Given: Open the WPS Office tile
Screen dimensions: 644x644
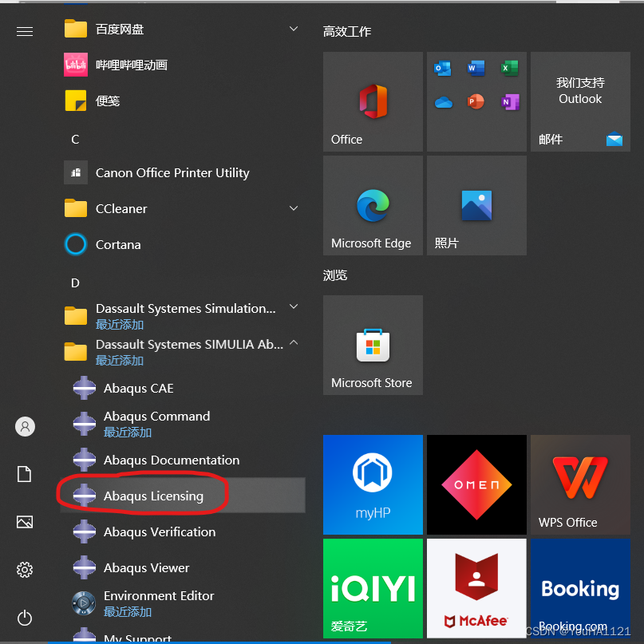Looking at the screenshot, I should 580,484.
